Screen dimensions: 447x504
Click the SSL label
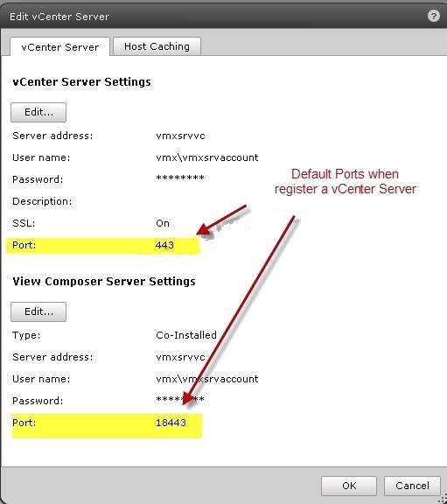24,223
